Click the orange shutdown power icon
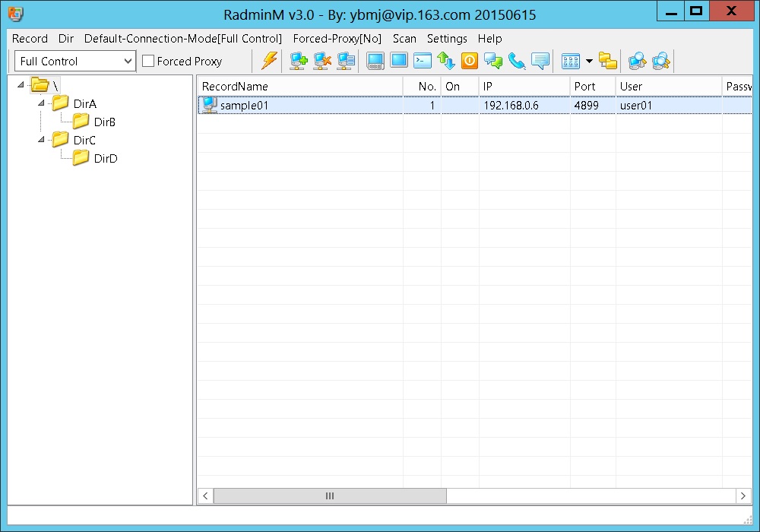The image size is (760, 532). click(x=470, y=61)
